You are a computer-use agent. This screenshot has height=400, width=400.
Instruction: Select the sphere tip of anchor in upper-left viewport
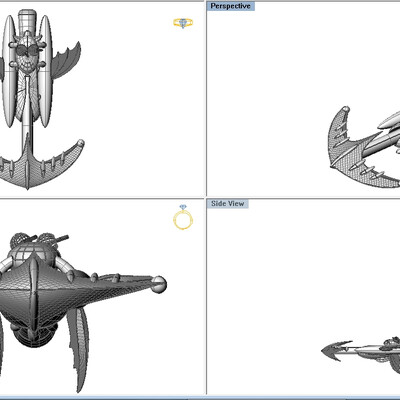pyautogui.click(x=80, y=143)
